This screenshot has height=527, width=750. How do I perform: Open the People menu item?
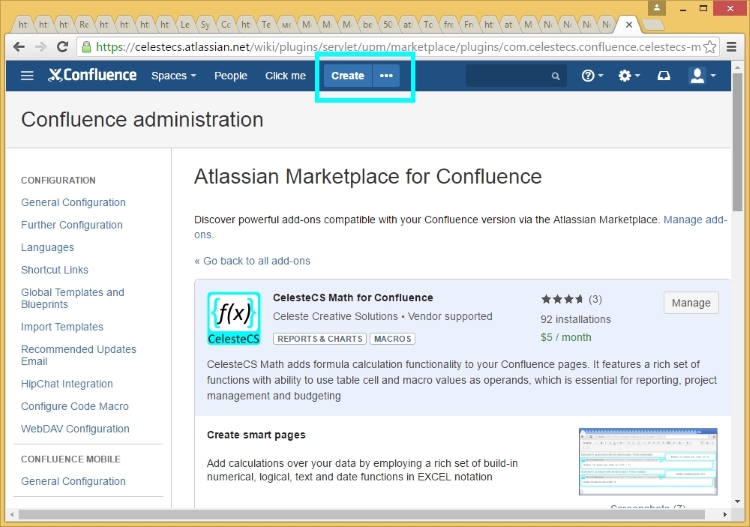coord(231,76)
